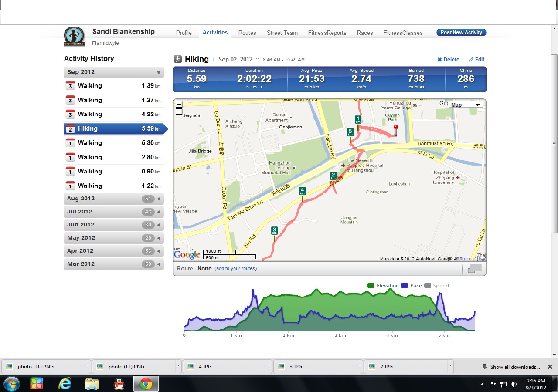Click the add to your routes link
This screenshot has width=558, height=392.
[x=235, y=268]
